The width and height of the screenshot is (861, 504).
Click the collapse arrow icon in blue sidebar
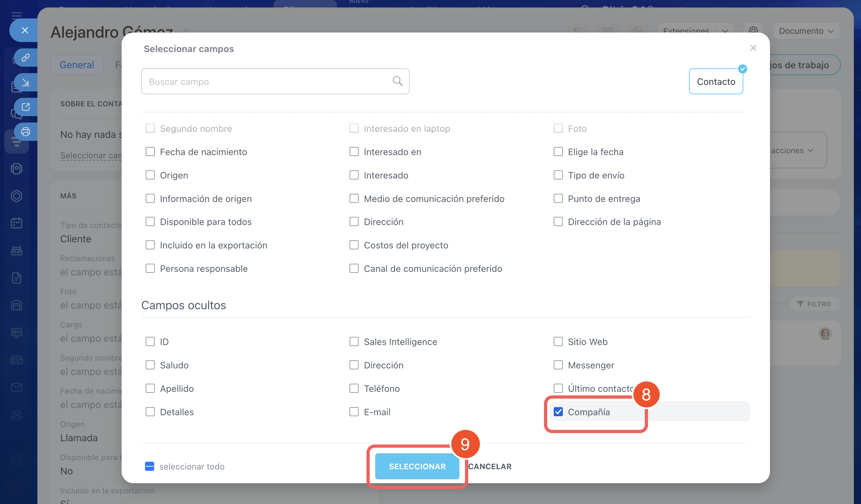coord(26,82)
